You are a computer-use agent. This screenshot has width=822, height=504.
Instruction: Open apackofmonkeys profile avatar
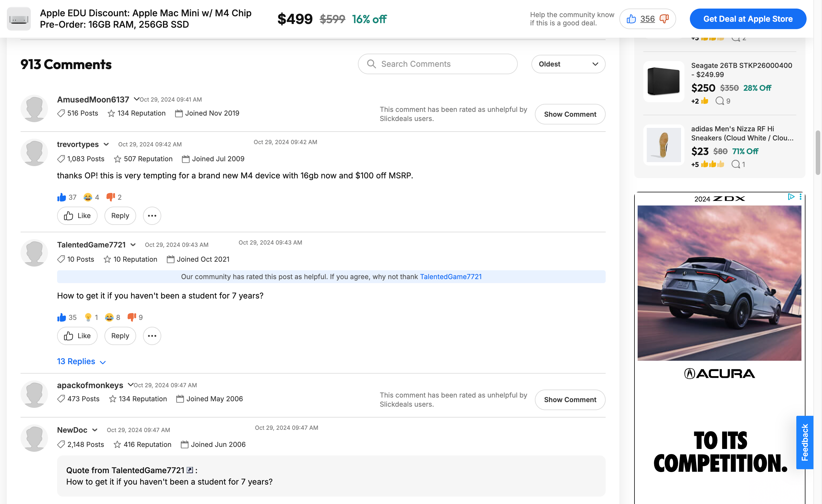point(34,394)
